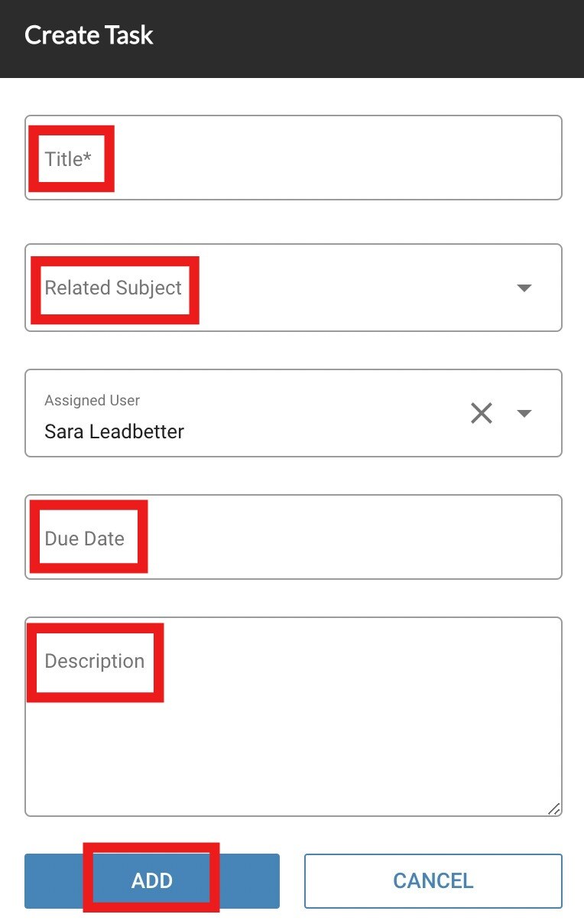Click the ADD button
The height and width of the screenshot is (924, 584).
(152, 880)
